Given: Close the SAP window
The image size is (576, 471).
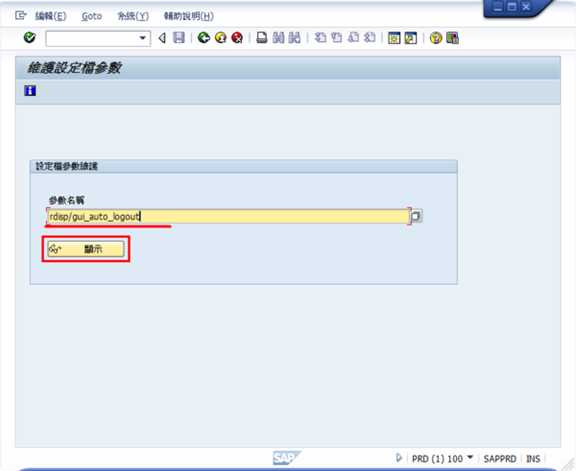Looking at the screenshot, I should click(x=526, y=7).
